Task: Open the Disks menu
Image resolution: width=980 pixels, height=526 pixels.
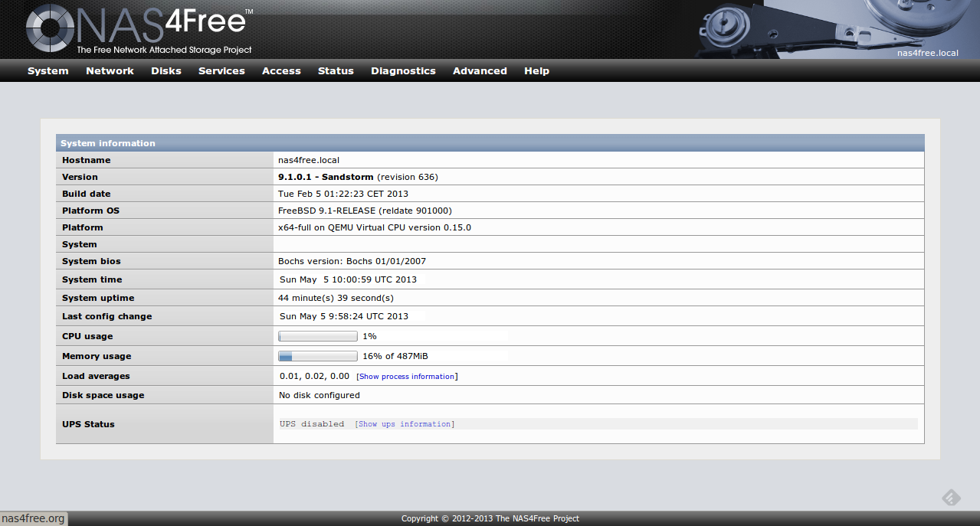Action: (x=166, y=70)
